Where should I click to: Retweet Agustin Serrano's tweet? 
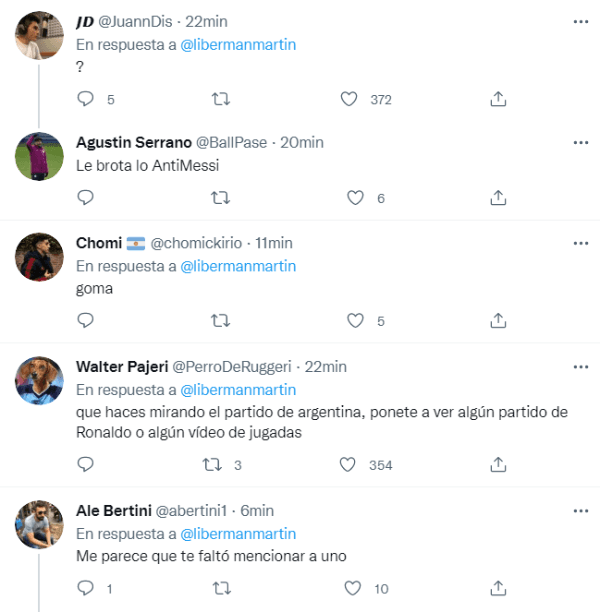tap(222, 198)
